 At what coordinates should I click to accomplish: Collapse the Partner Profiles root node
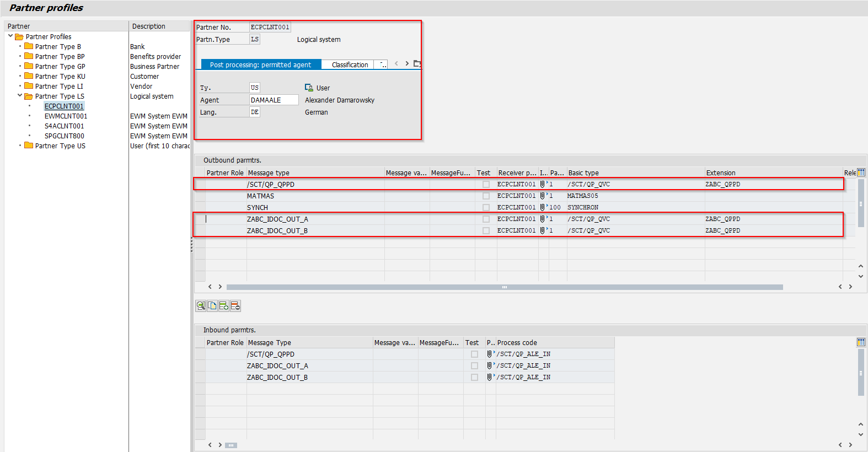pos(10,36)
